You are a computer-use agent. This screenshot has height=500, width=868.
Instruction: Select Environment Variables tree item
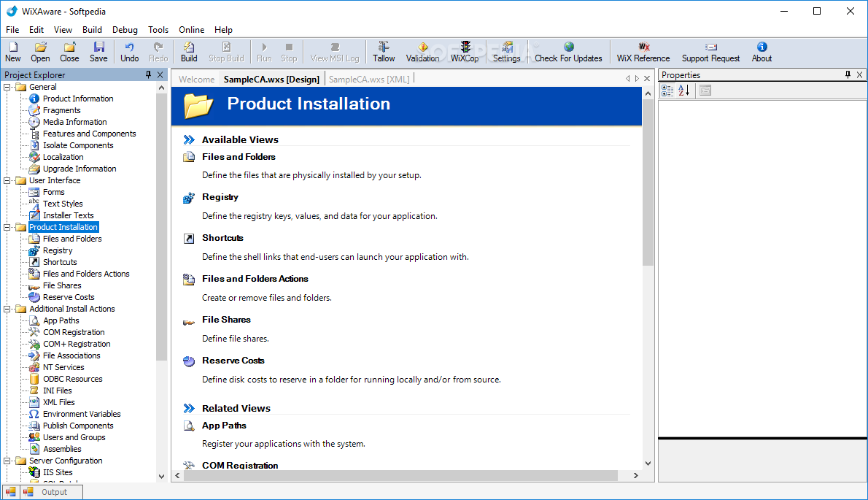[x=82, y=414]
